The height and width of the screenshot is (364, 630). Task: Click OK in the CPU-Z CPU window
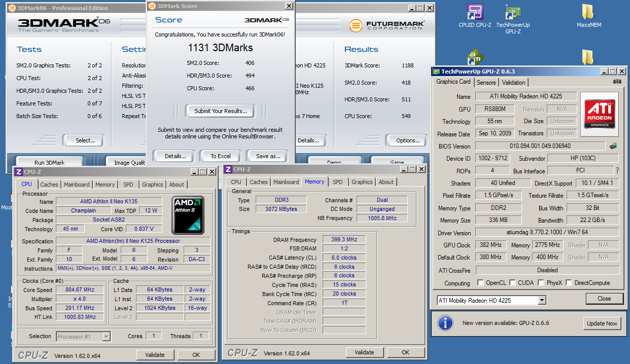coord(196,355)
